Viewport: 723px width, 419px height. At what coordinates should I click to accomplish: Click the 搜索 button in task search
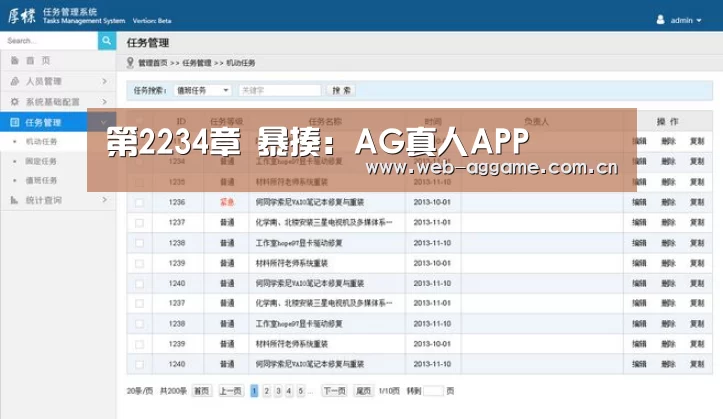341,90
